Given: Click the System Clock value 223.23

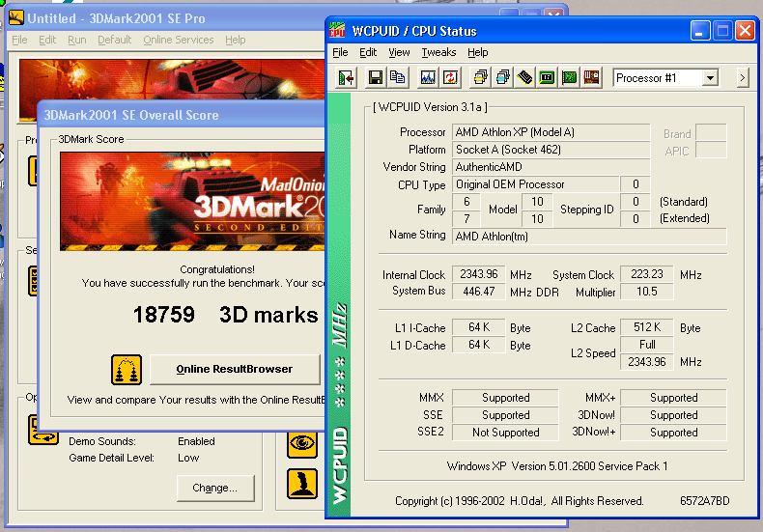Looking at the screenshot, I should coord(647,274).
